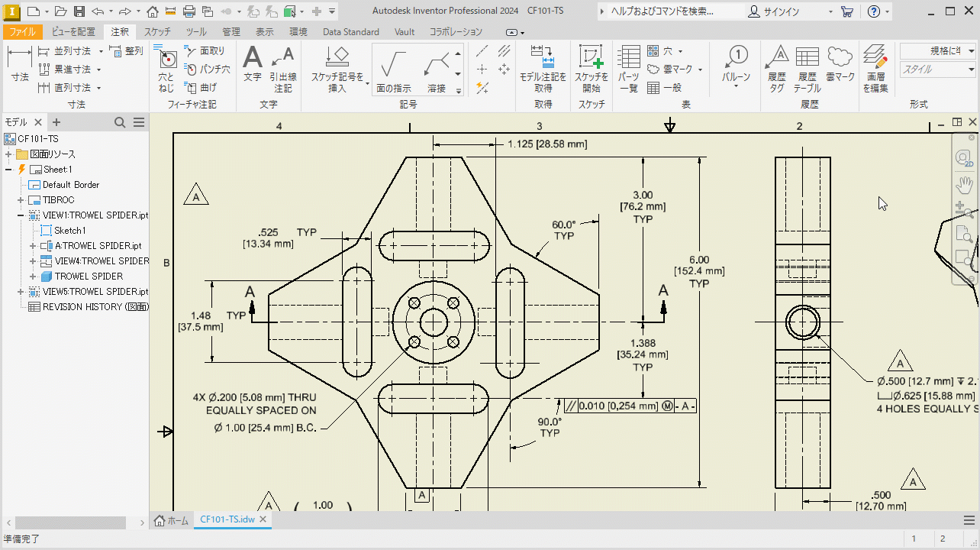Open 画層を編集 layer editor
The image size is (980, 550).
tap(875, 70)
